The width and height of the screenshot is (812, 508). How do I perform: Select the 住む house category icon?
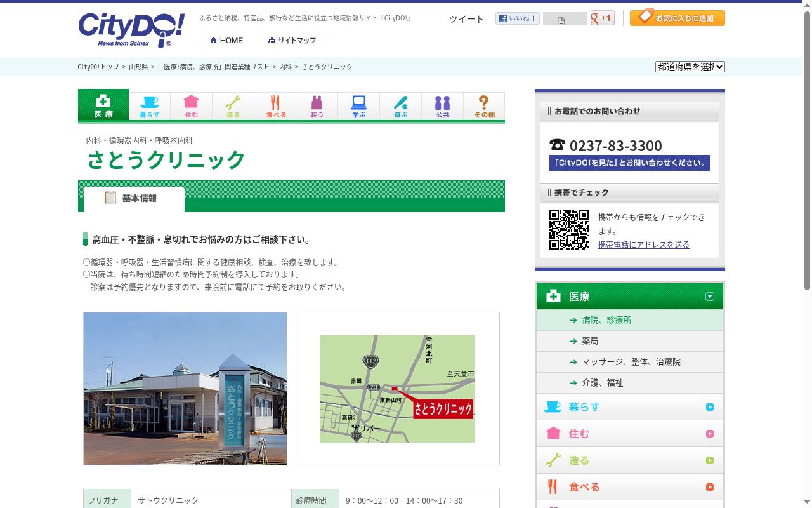tap(192, 106)
